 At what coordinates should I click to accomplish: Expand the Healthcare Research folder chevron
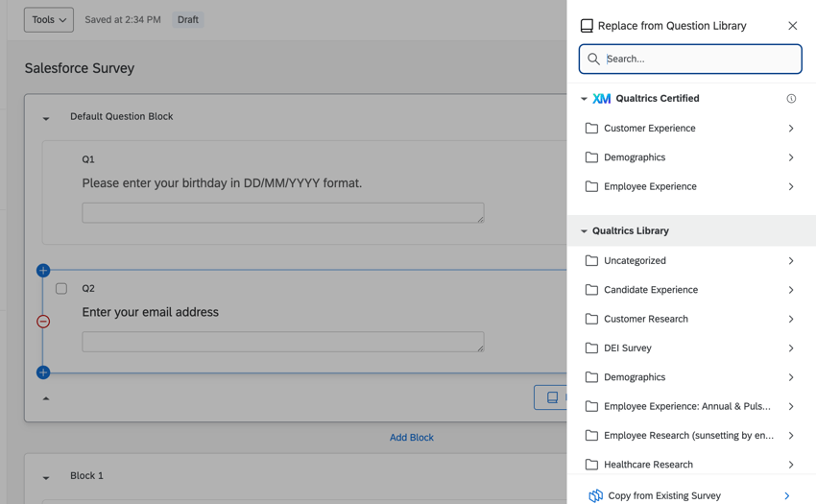[x=790, y=465]
